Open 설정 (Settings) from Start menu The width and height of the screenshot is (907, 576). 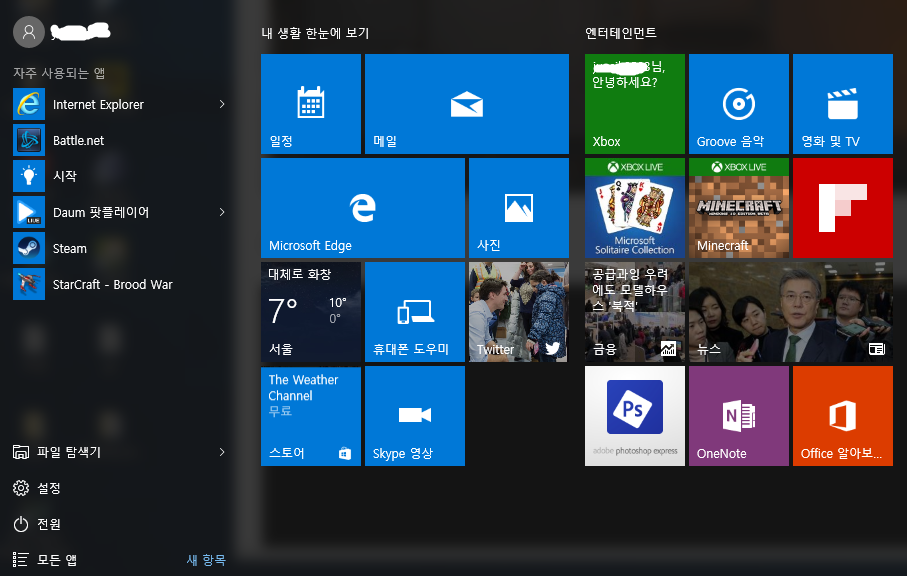tap(49, 489)
